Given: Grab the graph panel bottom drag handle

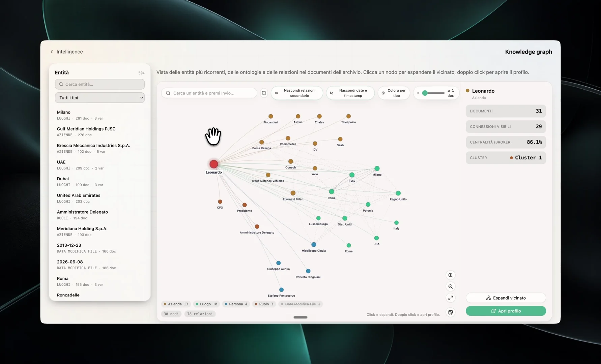Looking at the screenshot, I should pyautogui.click(x=300, y=317).
